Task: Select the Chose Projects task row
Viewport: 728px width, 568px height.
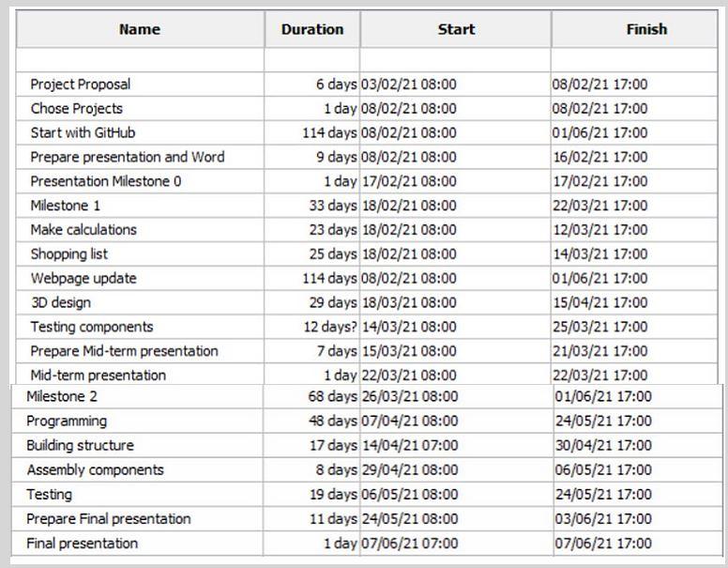Action: click(x=77, y=109)
